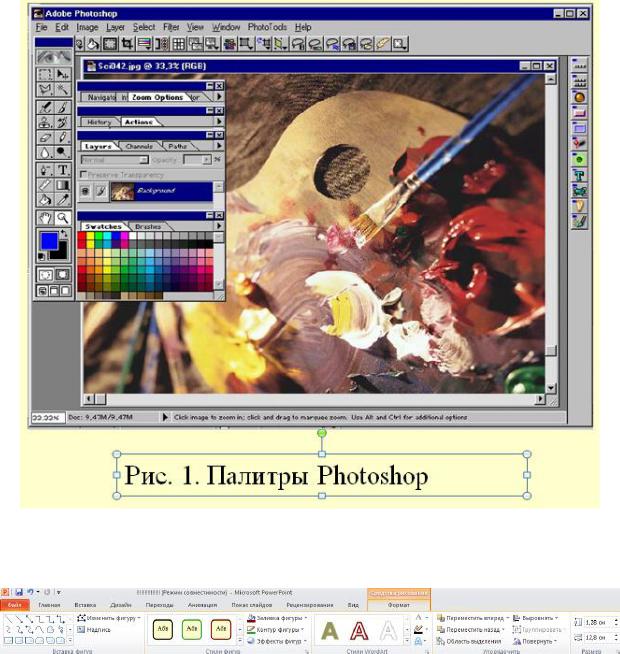Image resolution: width=620 pixels, height=654 pixels.
Task: Toggle the paintbrush indicator on Background layer
Action: [101, 191]
